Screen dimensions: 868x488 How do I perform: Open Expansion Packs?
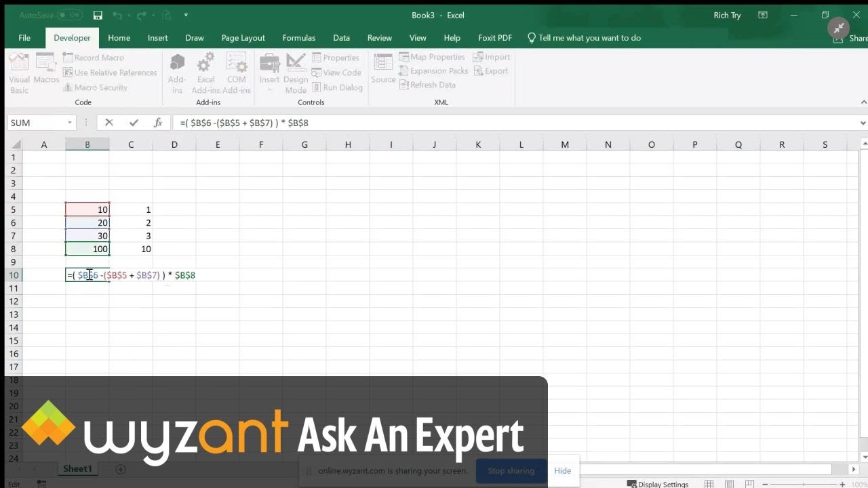[x=433, y=70]
